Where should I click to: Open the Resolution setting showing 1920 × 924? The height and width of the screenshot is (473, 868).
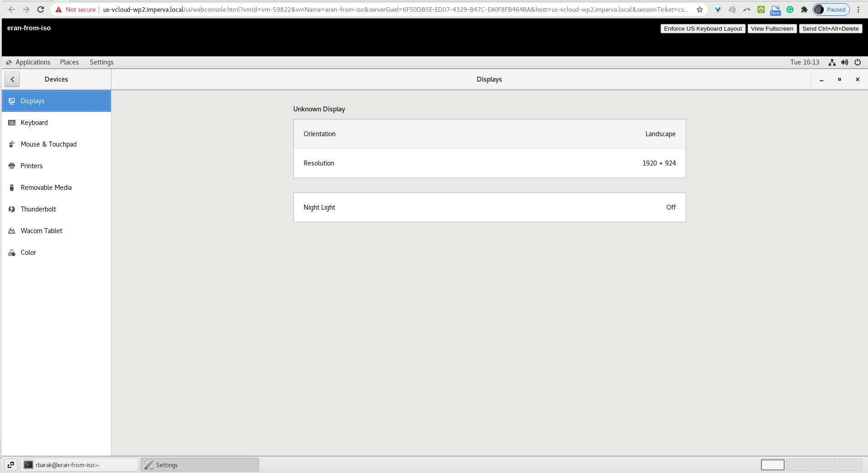(x=489, y=163)
